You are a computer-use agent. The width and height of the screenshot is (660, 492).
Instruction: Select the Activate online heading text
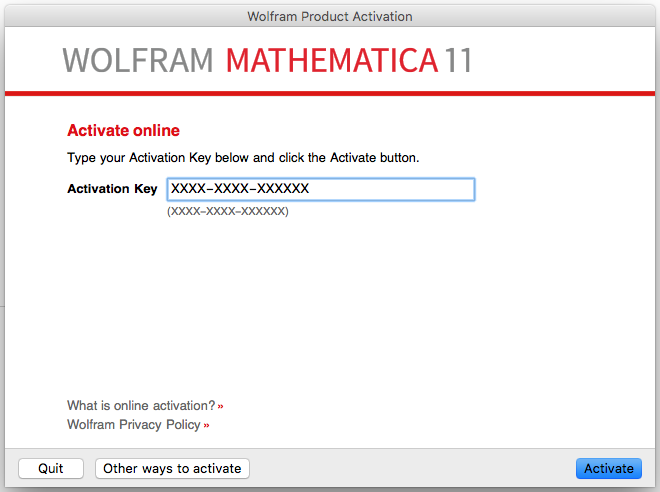click(123, 130)
